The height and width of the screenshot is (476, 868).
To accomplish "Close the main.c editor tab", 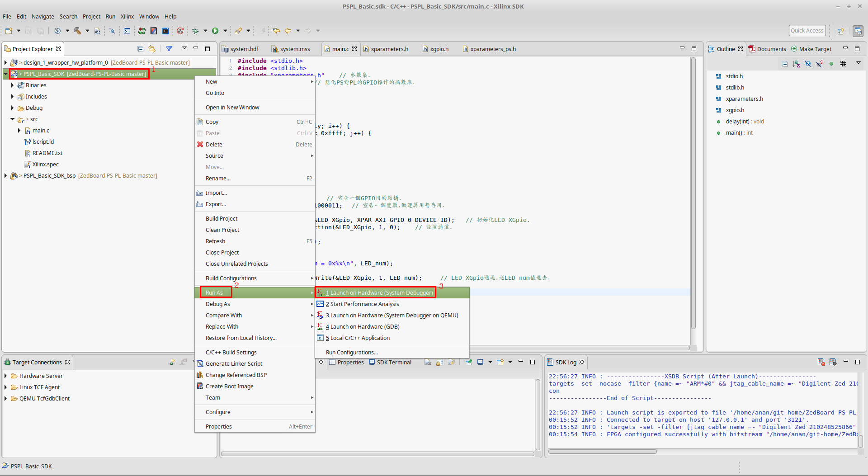I will (x=354, y=49).
